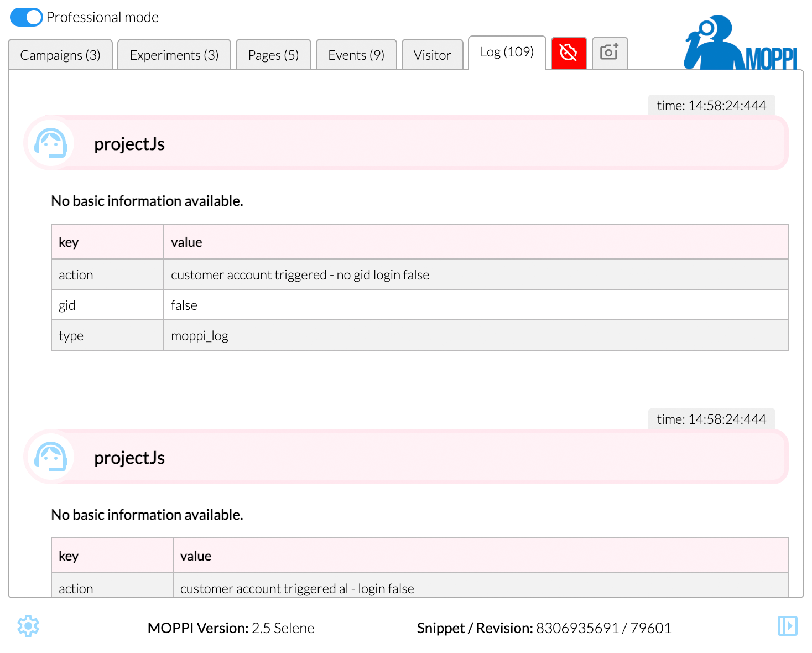Expand the first projectJs log entry header
Screen dimensions: 812x653
point(420,143)
